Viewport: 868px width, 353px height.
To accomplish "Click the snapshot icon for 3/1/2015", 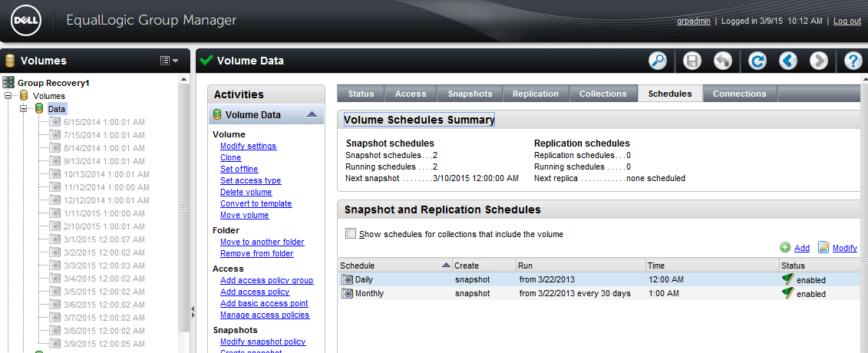I will click(x=54, y=239).
